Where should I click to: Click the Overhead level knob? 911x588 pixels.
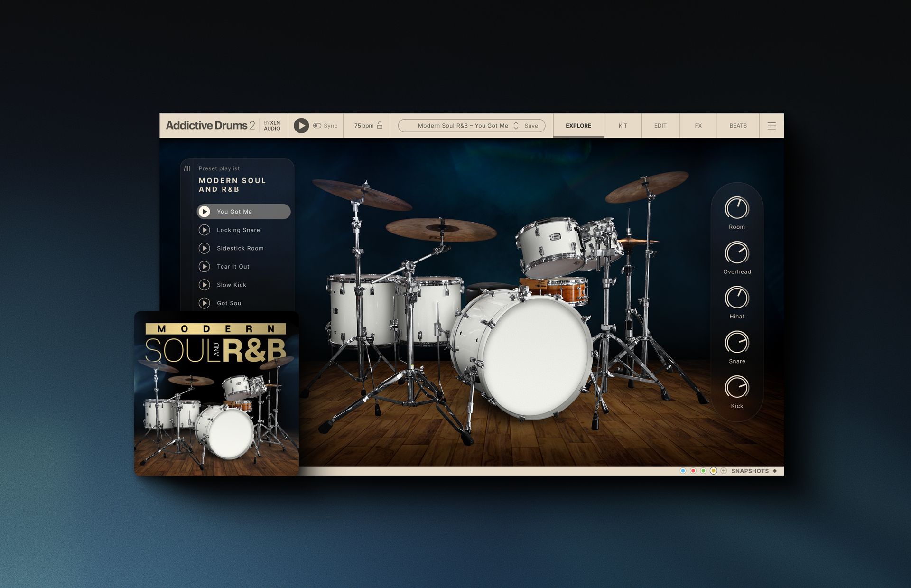(x=737, y=253)
